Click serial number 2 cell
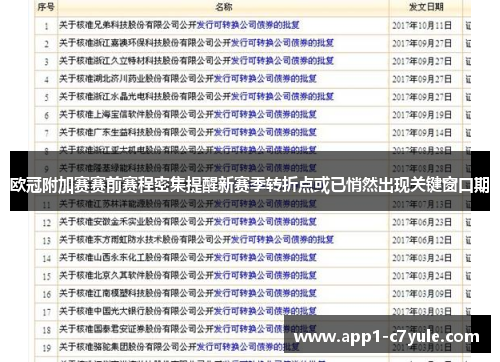This screenshot has width=500, height=362. [x=46, y=44]
